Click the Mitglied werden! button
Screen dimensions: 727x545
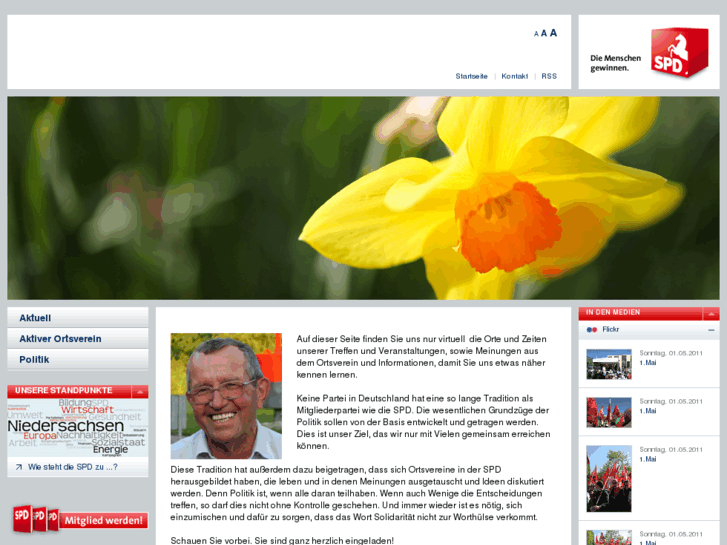pyautogui.click(x=104, y=520)
